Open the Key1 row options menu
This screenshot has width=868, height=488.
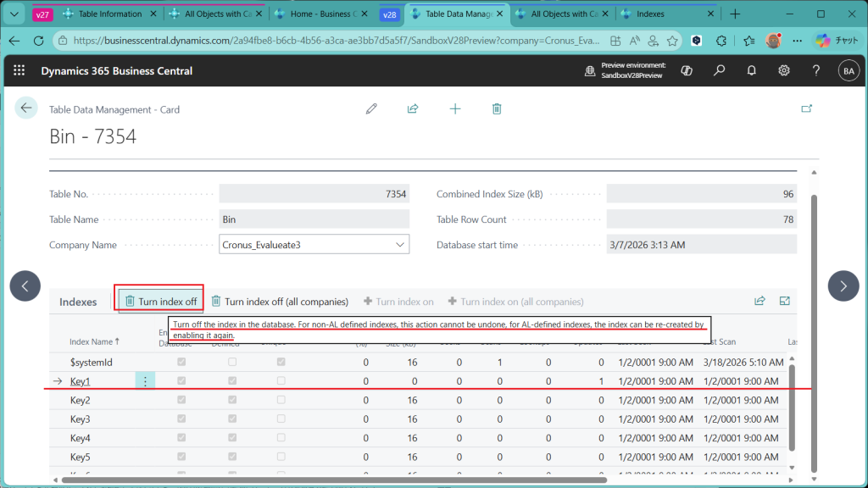(x=145, y=381)
